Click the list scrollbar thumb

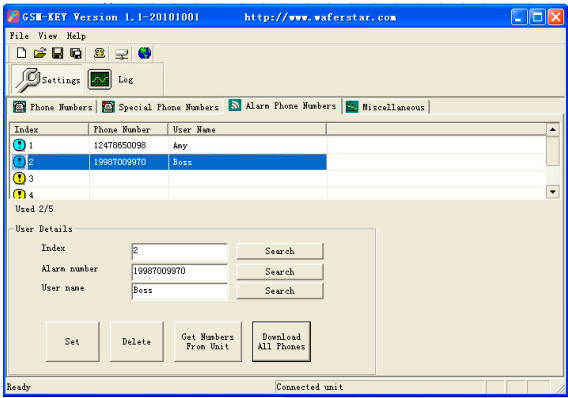pos(552,151)
